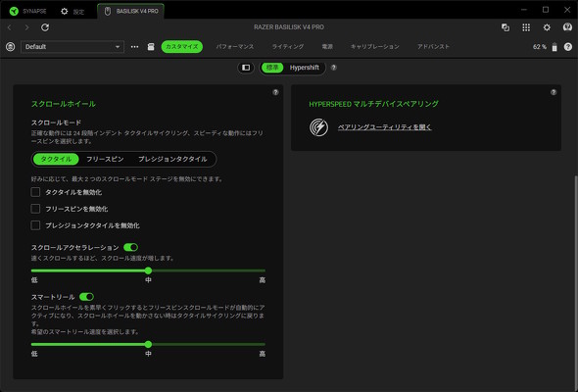Switch to the BASILISK V4 PRO tab

pyautogui.click(x=131, y=11)
